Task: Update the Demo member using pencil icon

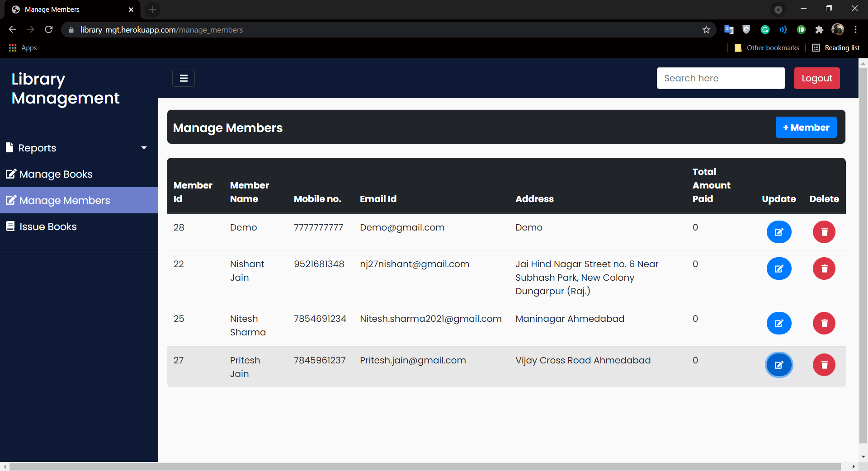Action: 778,232
